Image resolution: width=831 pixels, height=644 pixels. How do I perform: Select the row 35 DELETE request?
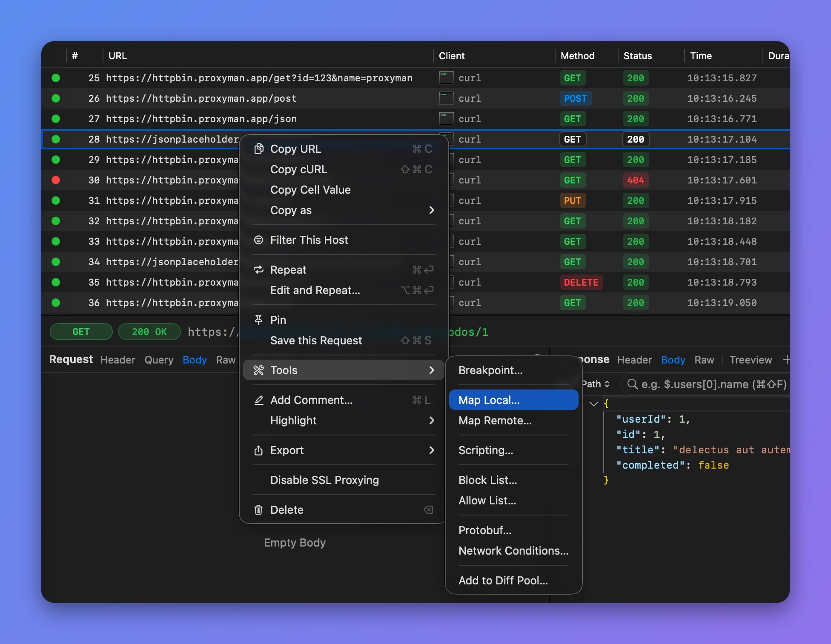415,282
